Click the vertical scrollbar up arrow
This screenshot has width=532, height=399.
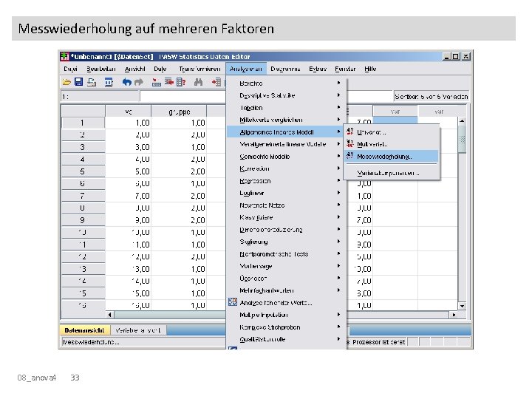462,121
